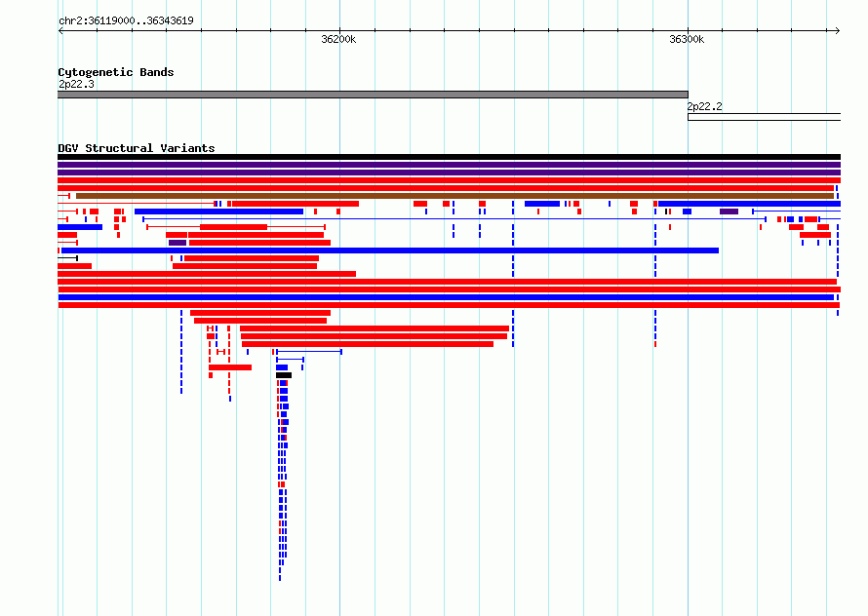Select the 36300k ruler tick label
Screen dimensions: 868x616
click(687, 39)
